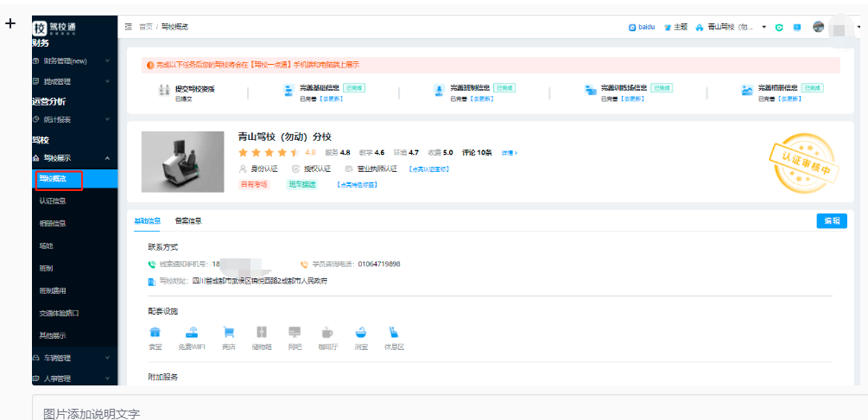Click the orange phone icon beside 学员咨询电话

pyautogui.click(x=304, y=264)
